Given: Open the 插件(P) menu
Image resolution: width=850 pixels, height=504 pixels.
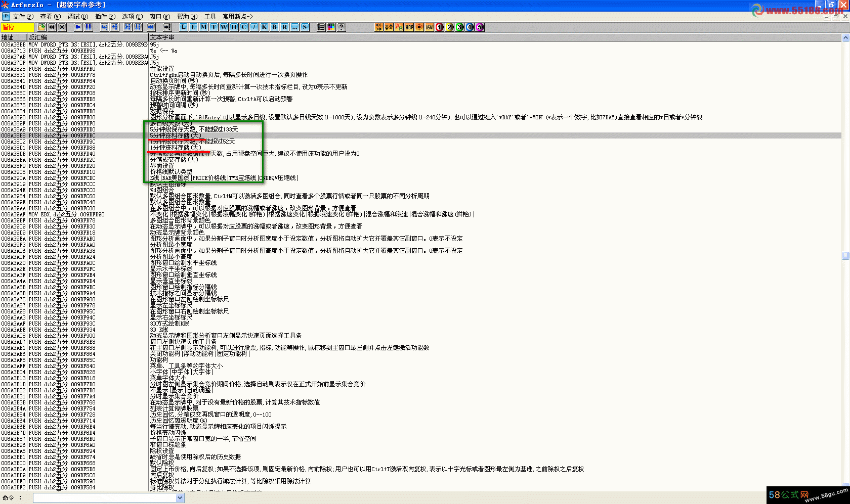Looking at the screenshot, I should [105, 17].
